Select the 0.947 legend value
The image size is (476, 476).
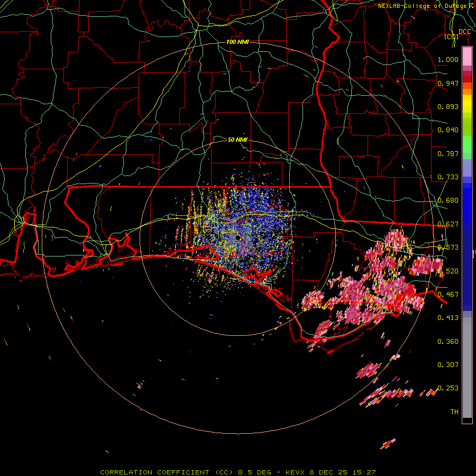coord(448,83)
